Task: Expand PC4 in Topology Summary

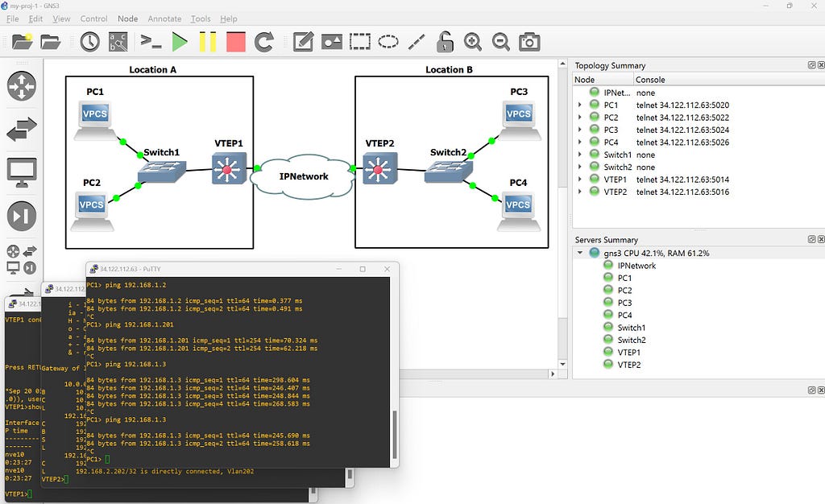Action: 580,142
